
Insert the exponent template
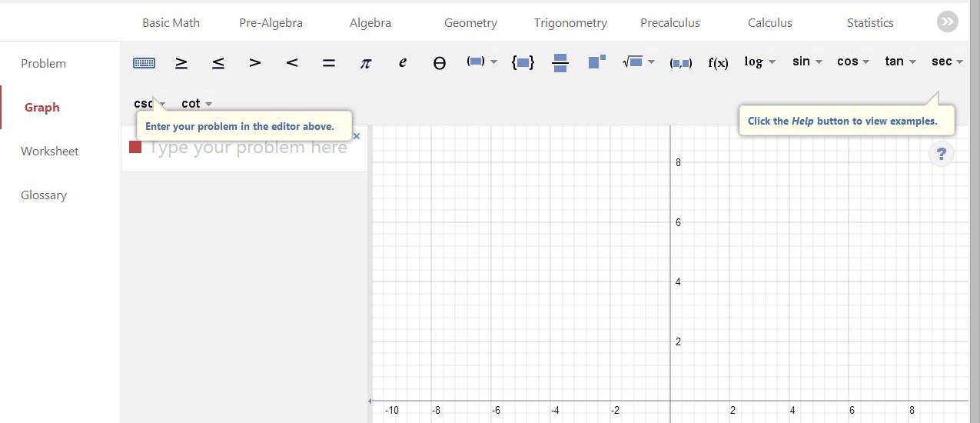pyautogui.click(x=596, y=62)
